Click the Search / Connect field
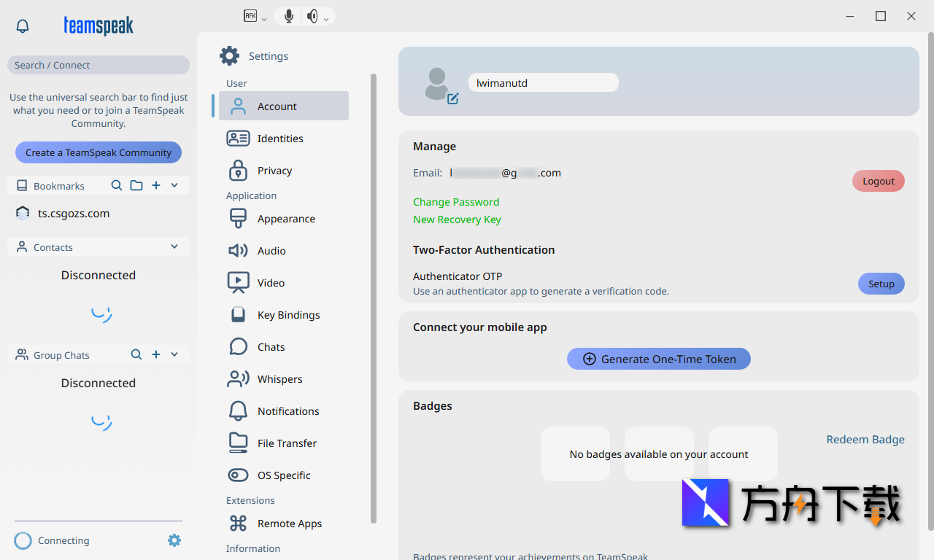Screen dimensions: 934x560 click(99, 65)
